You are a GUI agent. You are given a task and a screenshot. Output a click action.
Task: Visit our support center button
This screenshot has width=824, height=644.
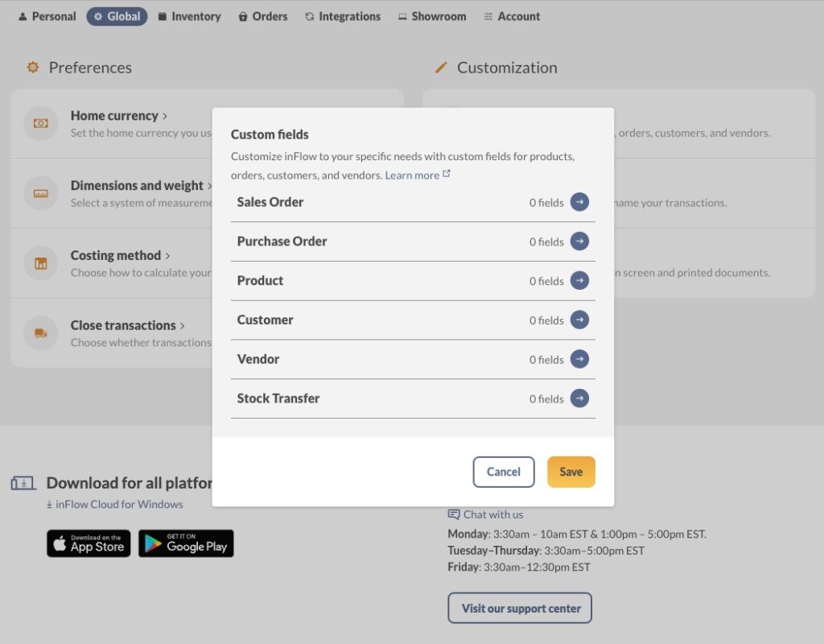[520, 609]
